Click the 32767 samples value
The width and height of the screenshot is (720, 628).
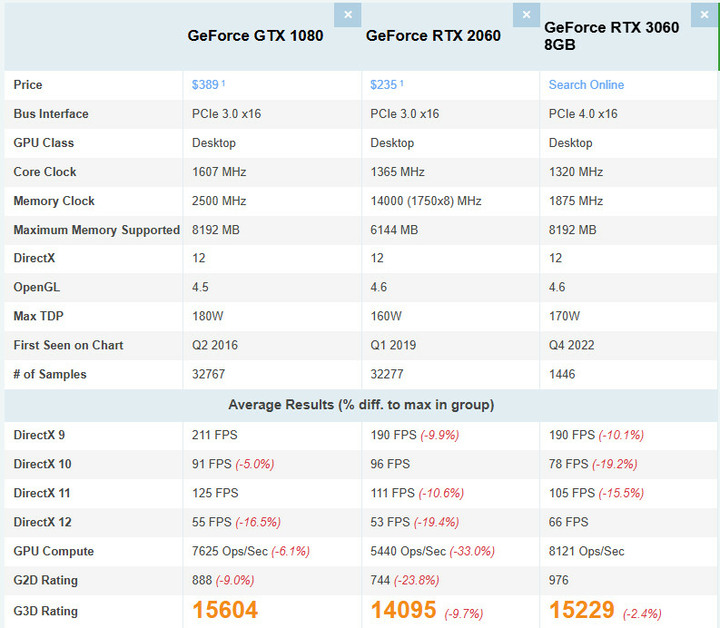(208, 375)
